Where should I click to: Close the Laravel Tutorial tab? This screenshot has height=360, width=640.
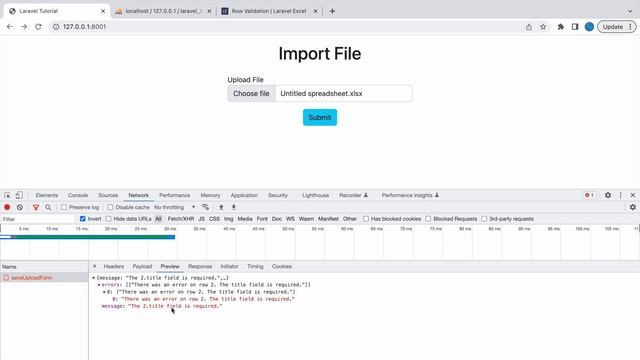103,11
